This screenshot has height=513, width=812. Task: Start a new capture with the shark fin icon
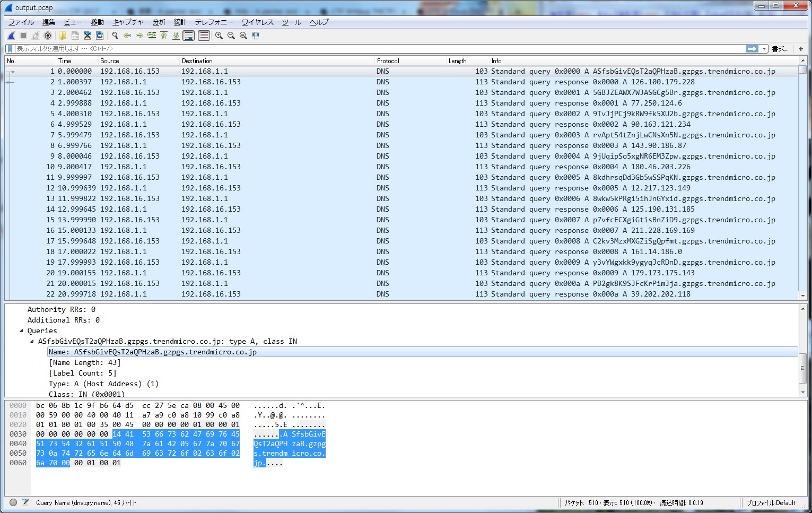click(11, 36)
